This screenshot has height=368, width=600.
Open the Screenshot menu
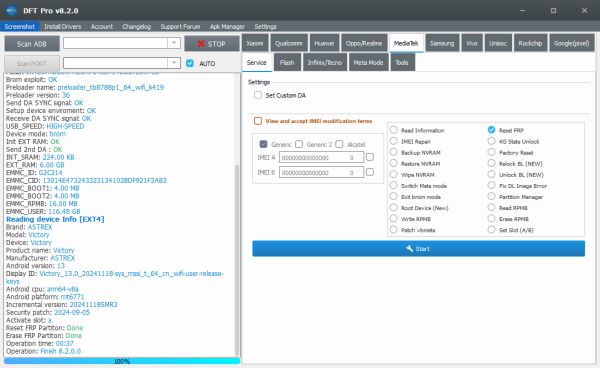pyautogui.click(x=20, y=26)
